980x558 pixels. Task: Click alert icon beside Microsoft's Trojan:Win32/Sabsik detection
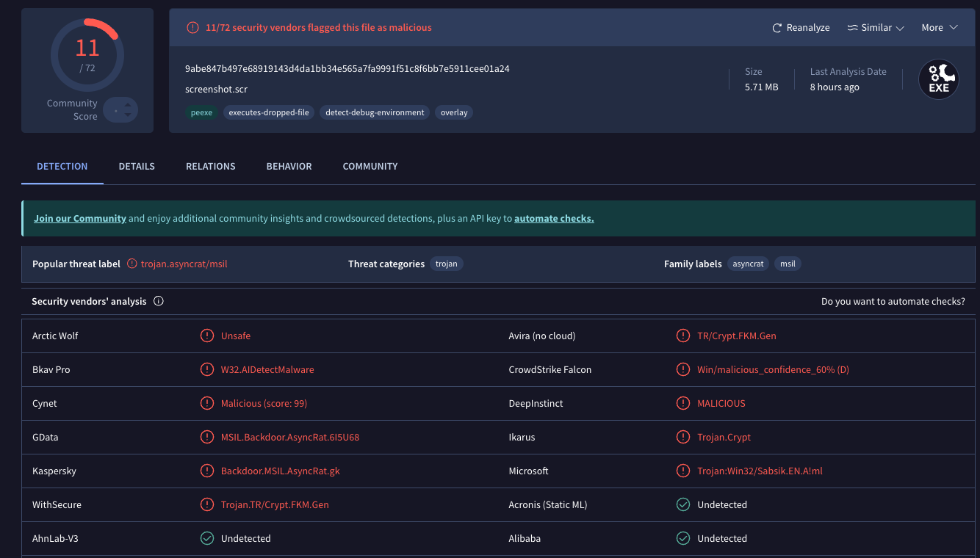click(683, 471)
